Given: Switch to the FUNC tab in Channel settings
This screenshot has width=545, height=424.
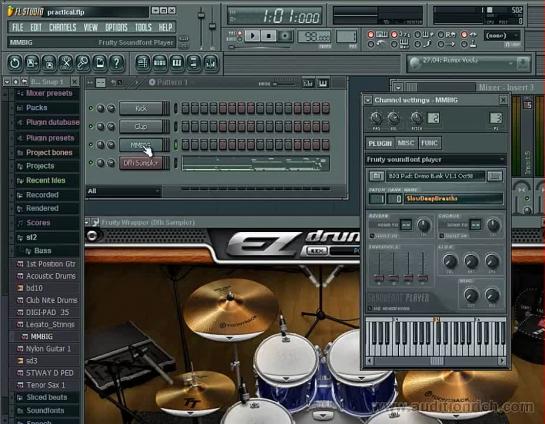Looking at the screenshot, I should pyautogui.click(x=429, y=143).
